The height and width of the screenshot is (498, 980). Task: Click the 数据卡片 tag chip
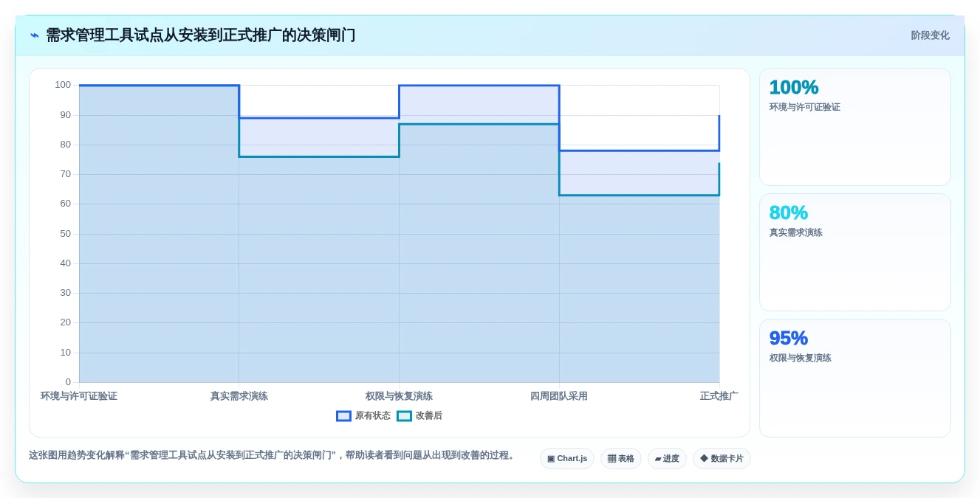[722, 459]
